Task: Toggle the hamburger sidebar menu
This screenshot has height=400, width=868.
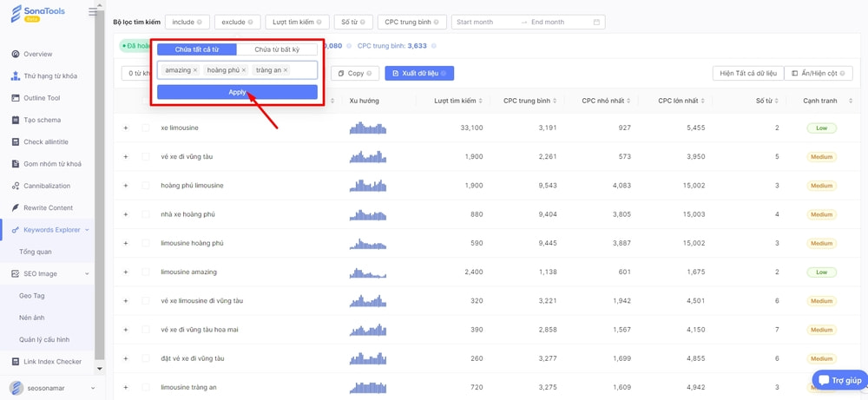Action: coord(93,12)
